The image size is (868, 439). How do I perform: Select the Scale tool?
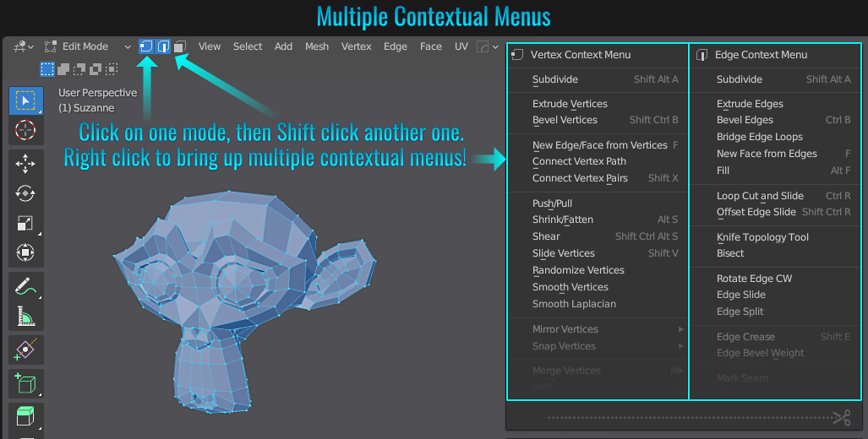coord(25,224)
